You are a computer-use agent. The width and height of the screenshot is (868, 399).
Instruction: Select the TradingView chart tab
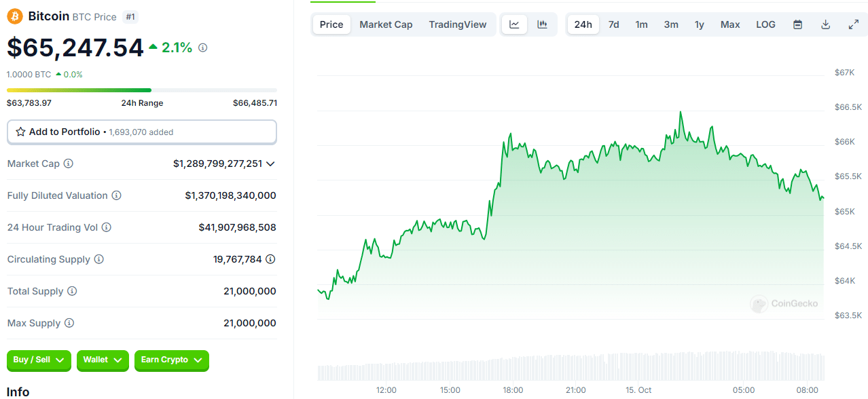[458, 24]
